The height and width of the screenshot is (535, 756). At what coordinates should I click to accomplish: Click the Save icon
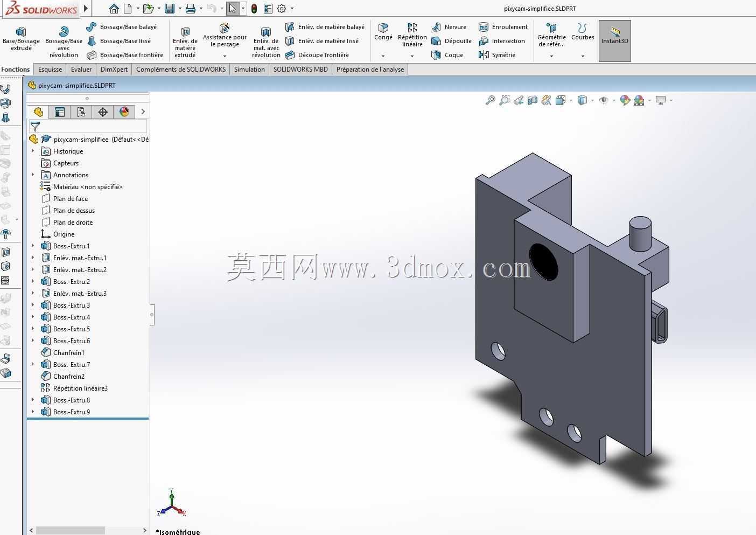pos(170,9)
